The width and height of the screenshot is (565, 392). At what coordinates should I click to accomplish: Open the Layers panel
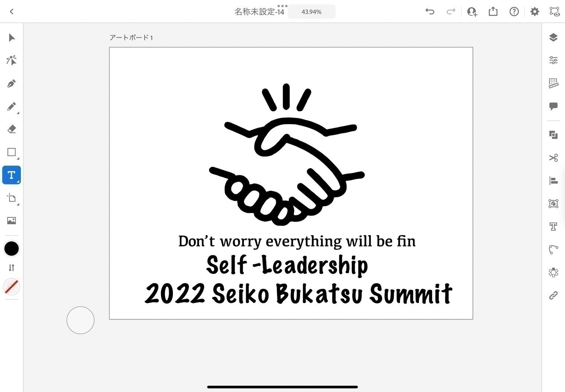point(553,37)
